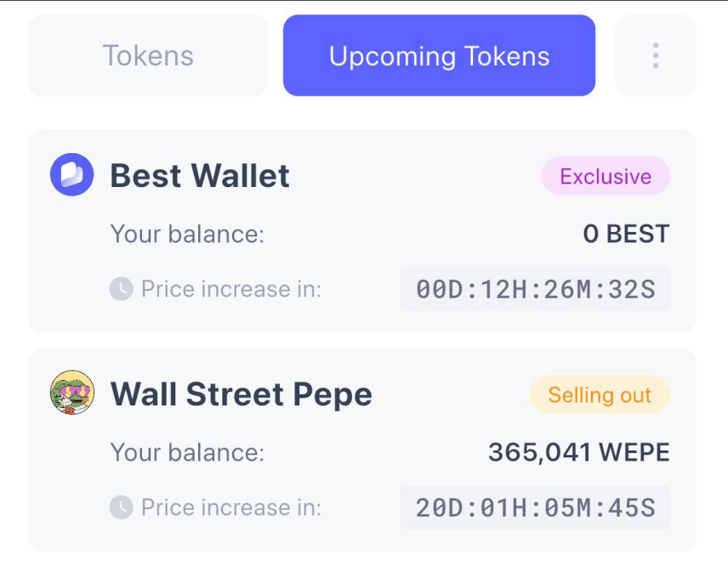Click the Best Wallet token logo
The height and width of the screenshot is (561, 728).
[72, 174]
